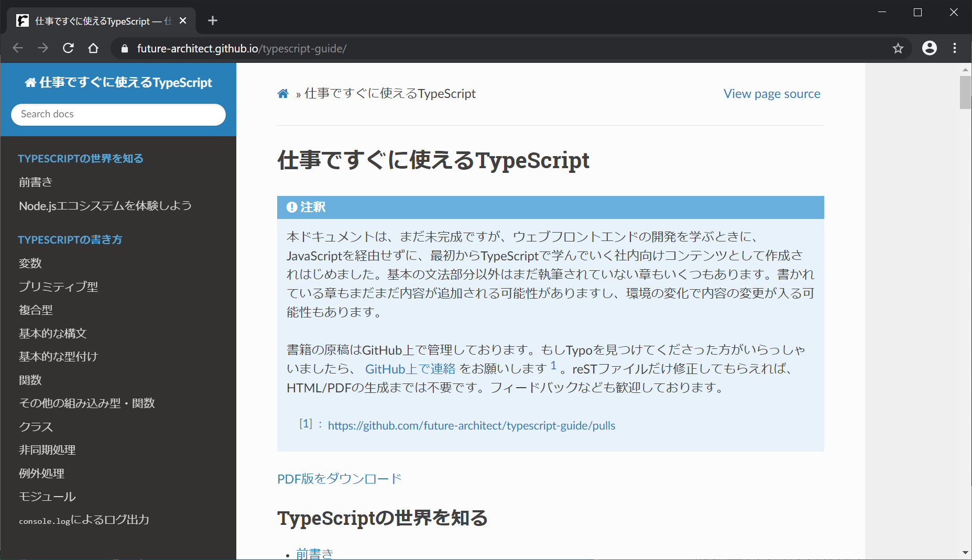Open the PDF版をダウンロード link
This screenshot has width=972, height=560.
pyautogui.click(x=339, y=479)
